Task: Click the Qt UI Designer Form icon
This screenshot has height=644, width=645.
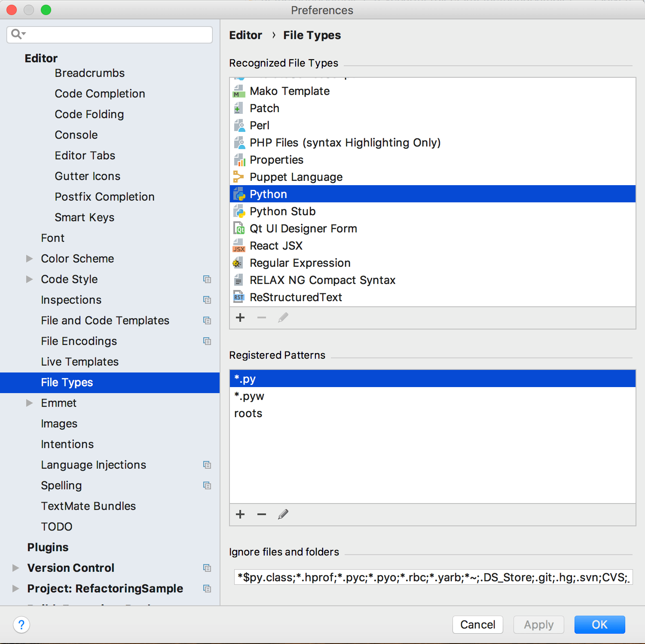Action: click(x=239, y=228)
